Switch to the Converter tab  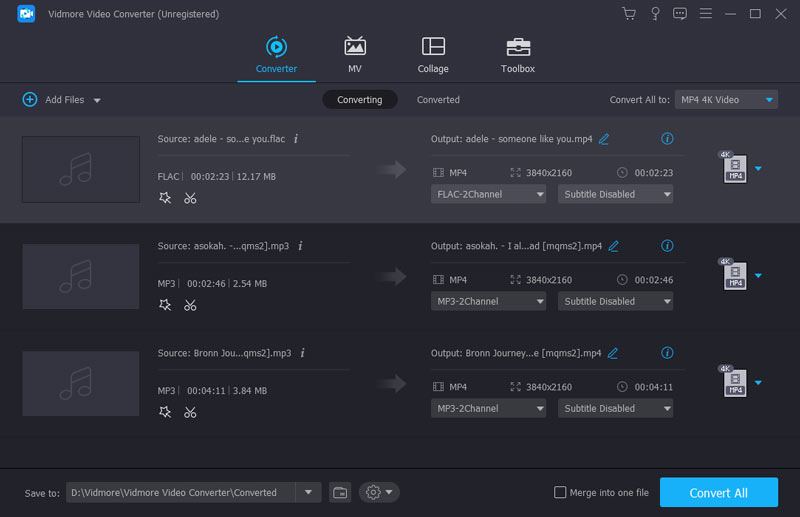(276, 55)
